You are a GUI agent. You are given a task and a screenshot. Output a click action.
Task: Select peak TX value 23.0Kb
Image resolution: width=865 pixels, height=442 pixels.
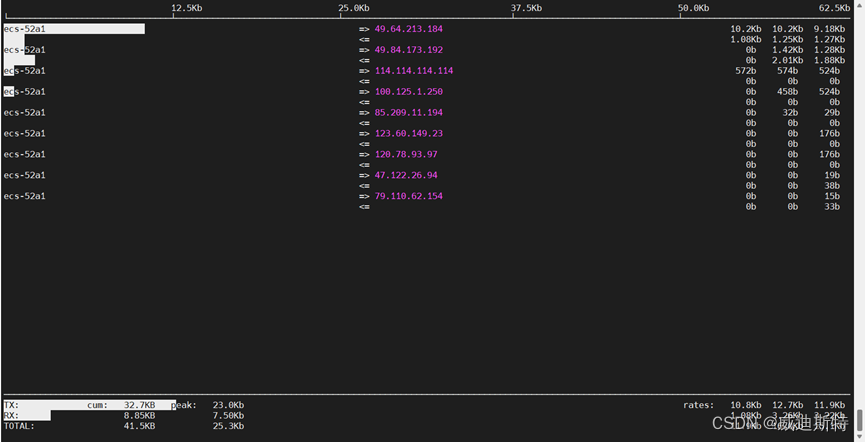[x=228, y=405]
